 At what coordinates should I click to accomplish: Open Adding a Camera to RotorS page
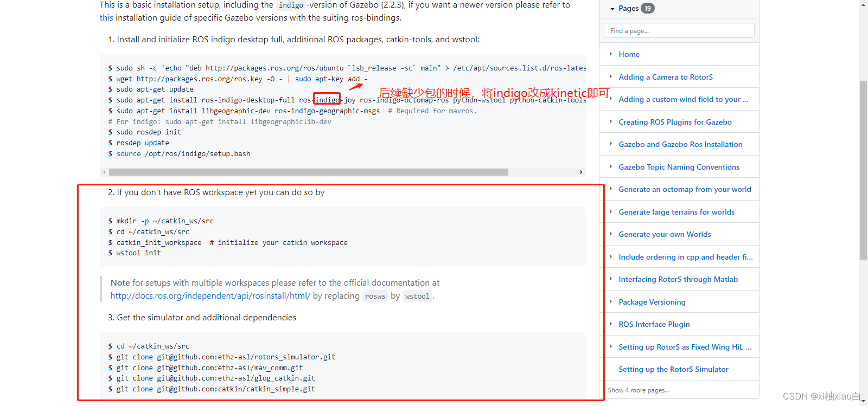click(x=666, y=77)
